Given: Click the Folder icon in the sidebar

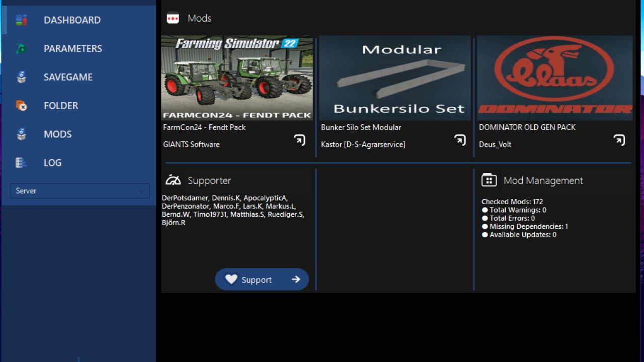Looking at the screenshot, I should (x=21, y=106).
